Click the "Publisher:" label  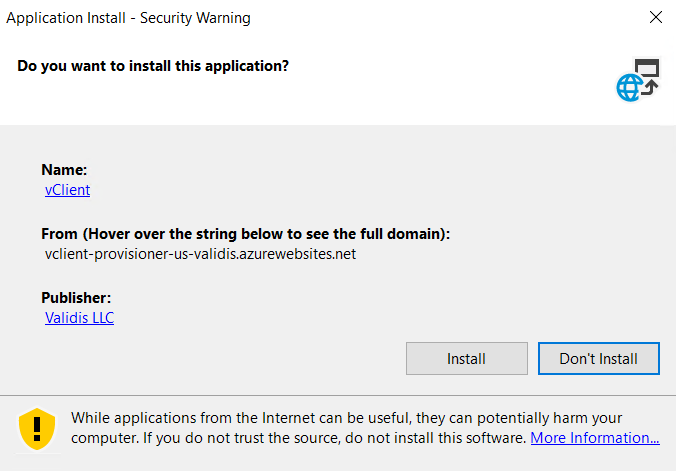[75, 298]
